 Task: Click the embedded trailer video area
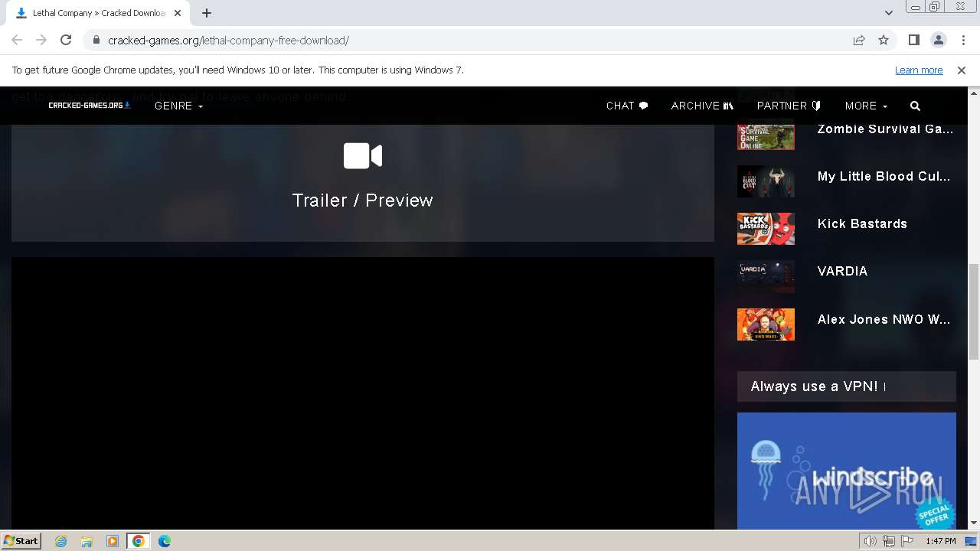coord(363,393)
